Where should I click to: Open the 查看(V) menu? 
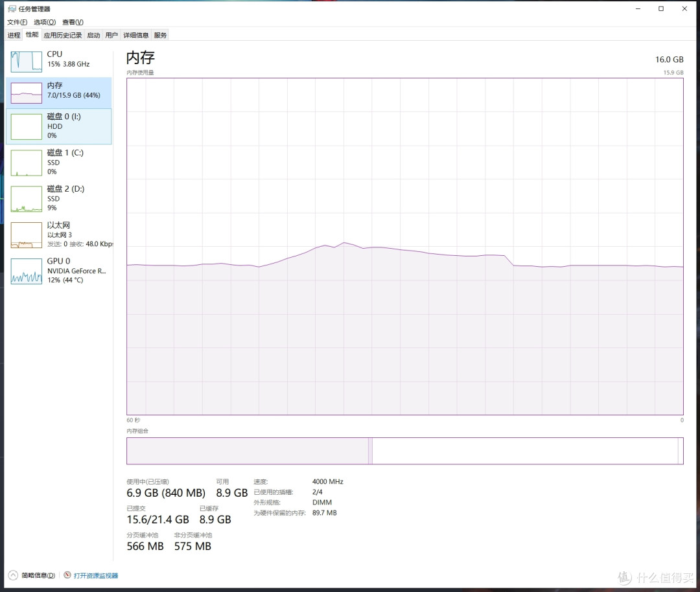pos(73,22)
